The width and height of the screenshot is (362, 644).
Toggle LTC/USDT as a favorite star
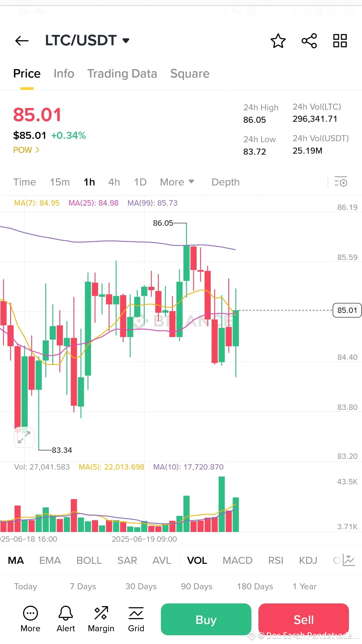coord(278,41)
